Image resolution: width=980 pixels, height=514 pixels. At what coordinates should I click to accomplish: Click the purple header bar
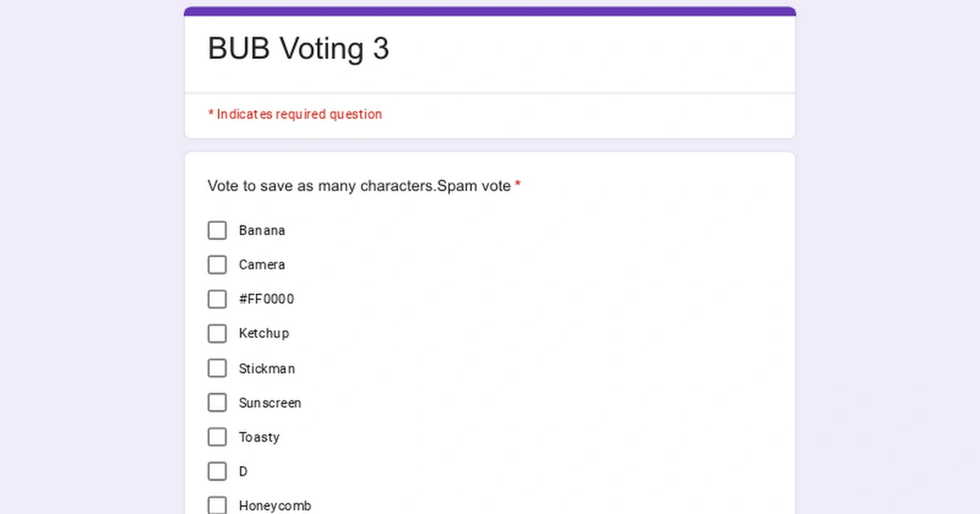[x=490, y=10]
